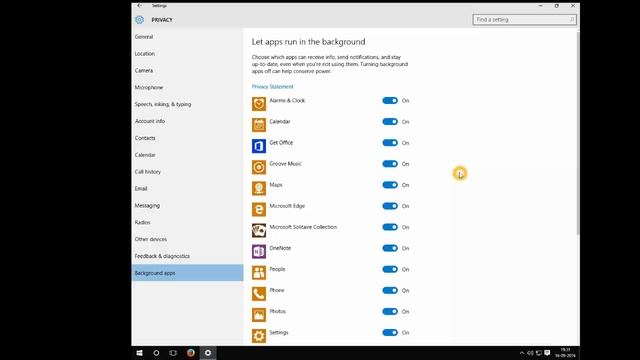Click the Find a setting search box
Screen dimensions: 640x360
(524, 20)
